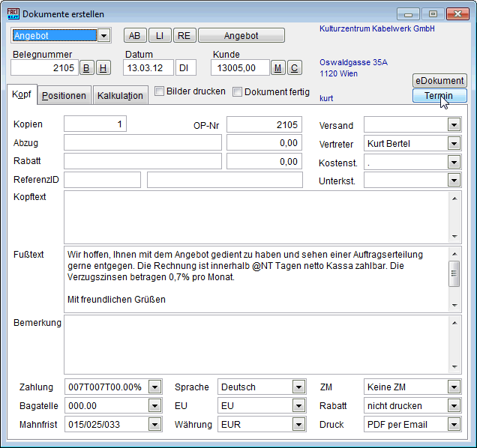Image resolution: width=477 pixels, height=448 pixels.
Task: Click the Fußtext scroll up arrow
Action: [454, 254]
